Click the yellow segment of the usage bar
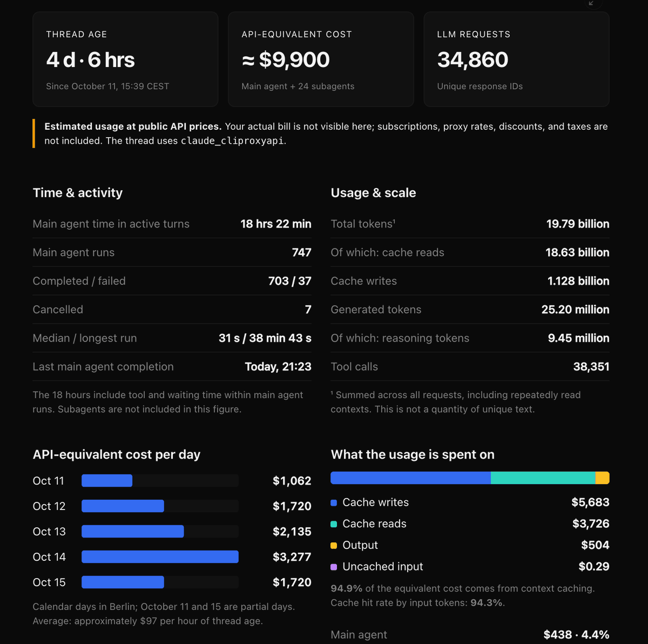The height and width of the screenshot is (644, 648). click(603, 478)
